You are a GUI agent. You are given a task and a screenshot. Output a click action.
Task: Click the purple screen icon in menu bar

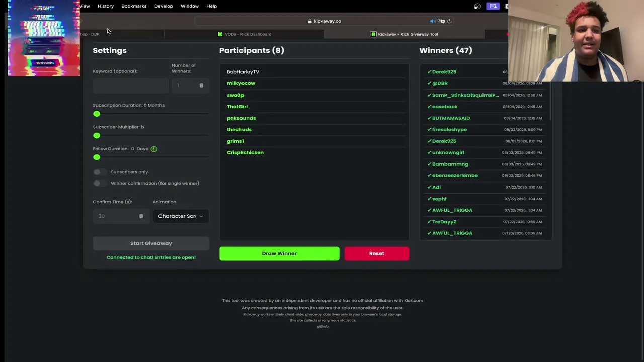(x=493, y=6)
